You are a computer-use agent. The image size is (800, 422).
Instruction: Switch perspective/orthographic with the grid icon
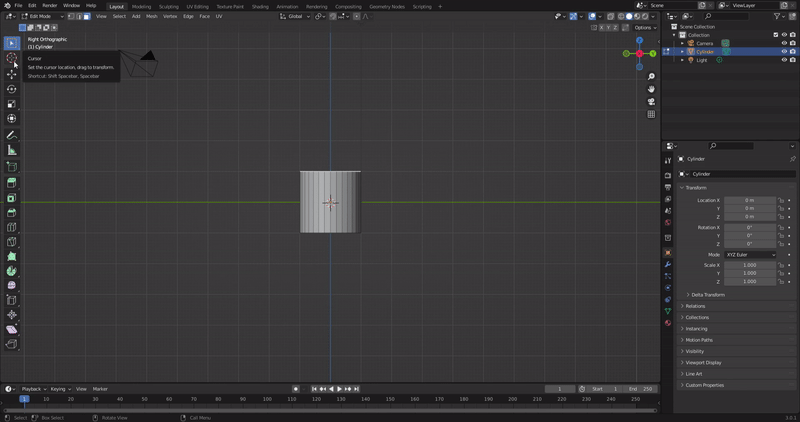click(651, 114)
